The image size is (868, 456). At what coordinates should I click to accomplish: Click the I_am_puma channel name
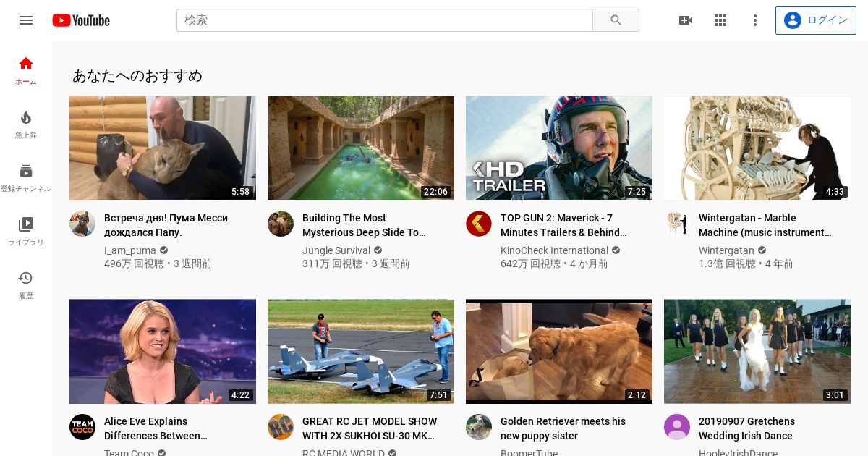(x=130, y=250)
